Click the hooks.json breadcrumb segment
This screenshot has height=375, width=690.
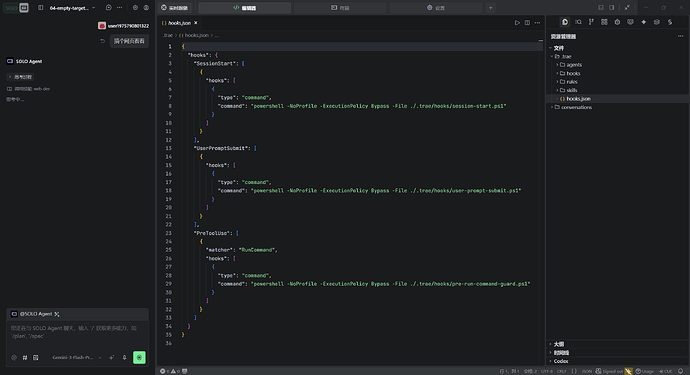tap(194, 35)
